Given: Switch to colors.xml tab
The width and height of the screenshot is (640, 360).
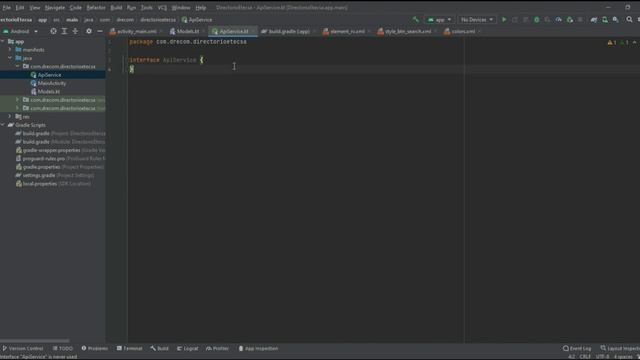Looking at the screenshot, I should tap(463, 31).
